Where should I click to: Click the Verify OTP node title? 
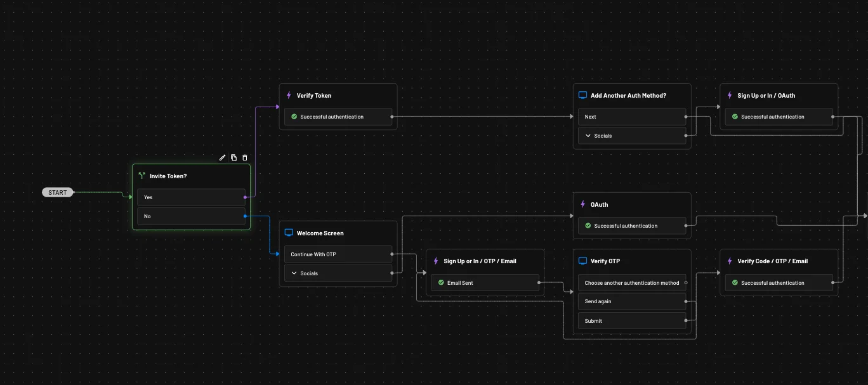point(605,261)
